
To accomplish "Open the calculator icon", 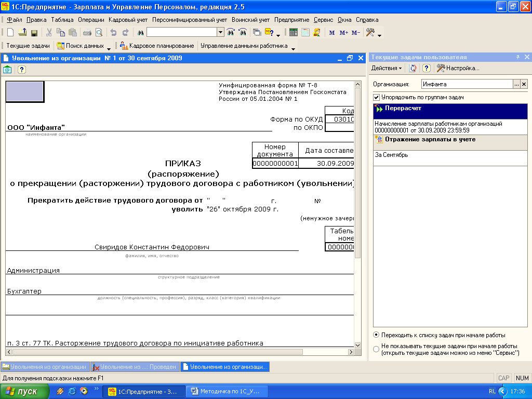I will tap(294, 33).
